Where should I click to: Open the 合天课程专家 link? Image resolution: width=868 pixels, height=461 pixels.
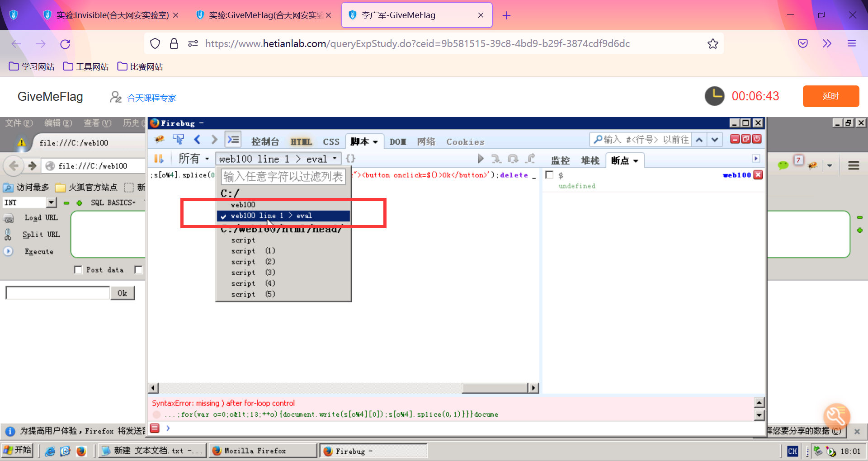tap(152, 98)
